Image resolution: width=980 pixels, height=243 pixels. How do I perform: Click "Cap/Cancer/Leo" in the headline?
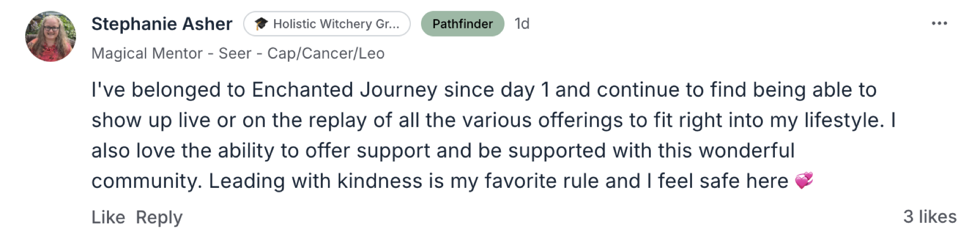pos(326,54)
